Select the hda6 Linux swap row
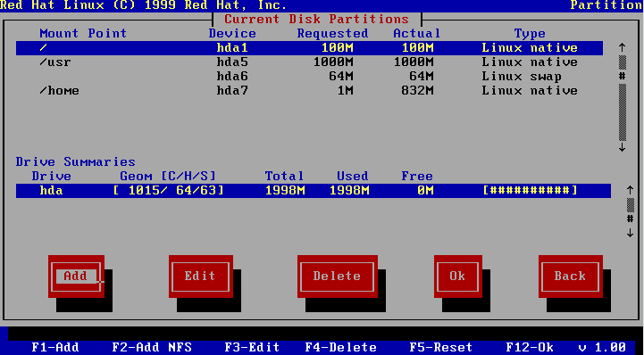The width and height of the screenshot is (644, 355). point(309,77)
